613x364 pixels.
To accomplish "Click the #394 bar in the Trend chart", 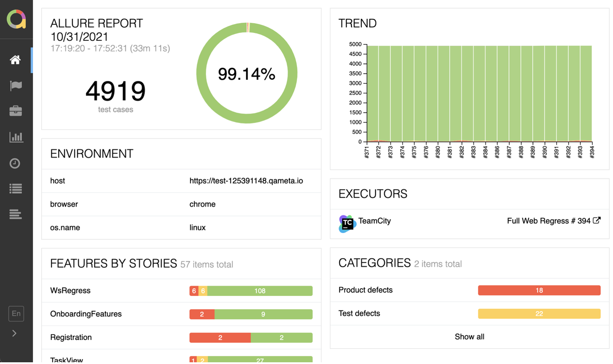I will coord(586,94).
